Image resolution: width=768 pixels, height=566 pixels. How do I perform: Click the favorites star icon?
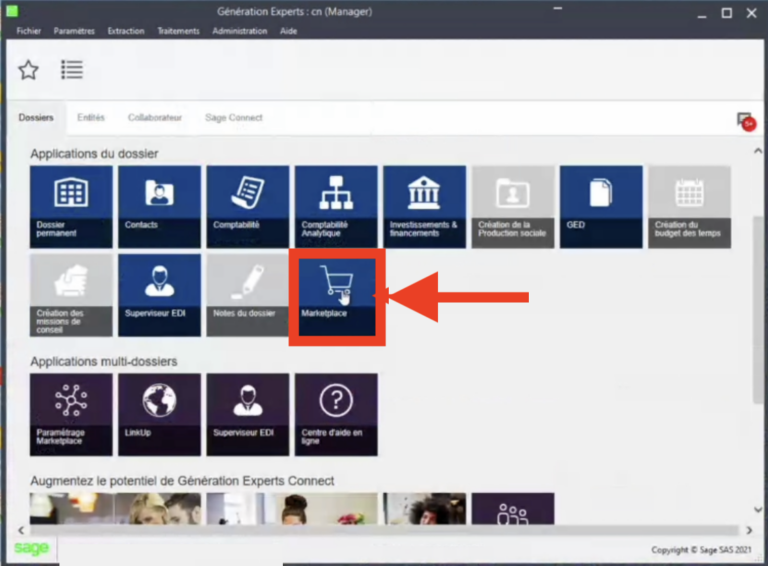(x=28, y=70)
